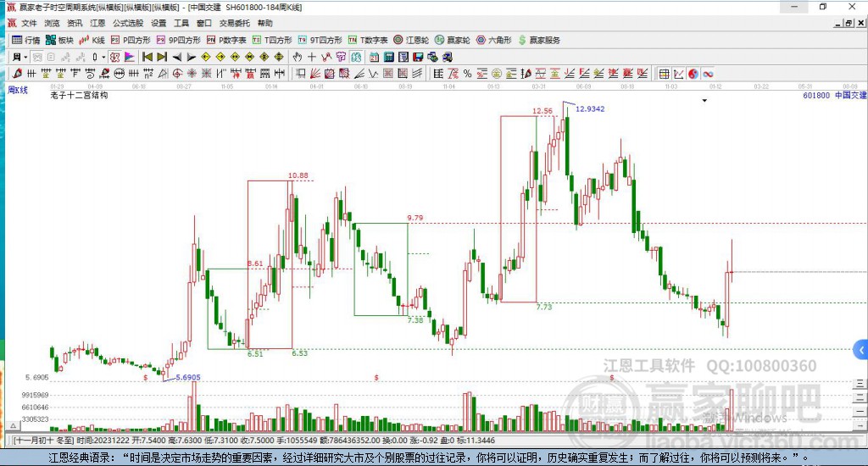The width and height of the screenshot is (868, 466).
Task: Click the truck icon in toolbar
Action: [x=448, y=57]
